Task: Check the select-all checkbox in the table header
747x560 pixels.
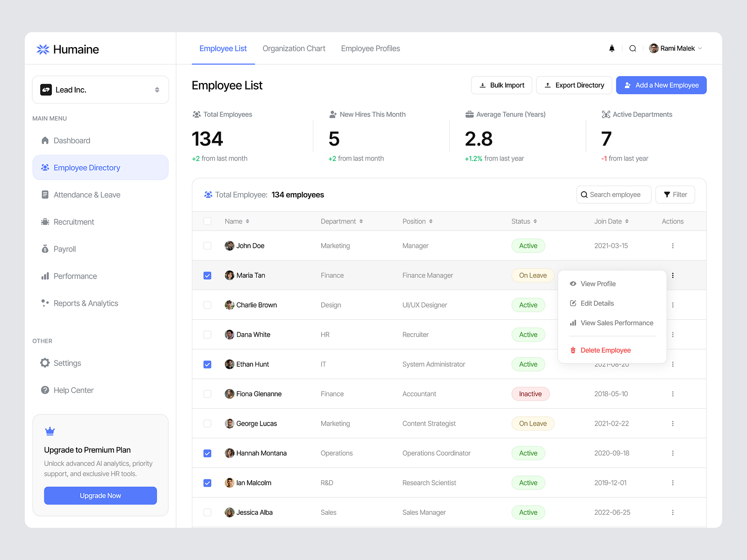Action: (207, 221)
